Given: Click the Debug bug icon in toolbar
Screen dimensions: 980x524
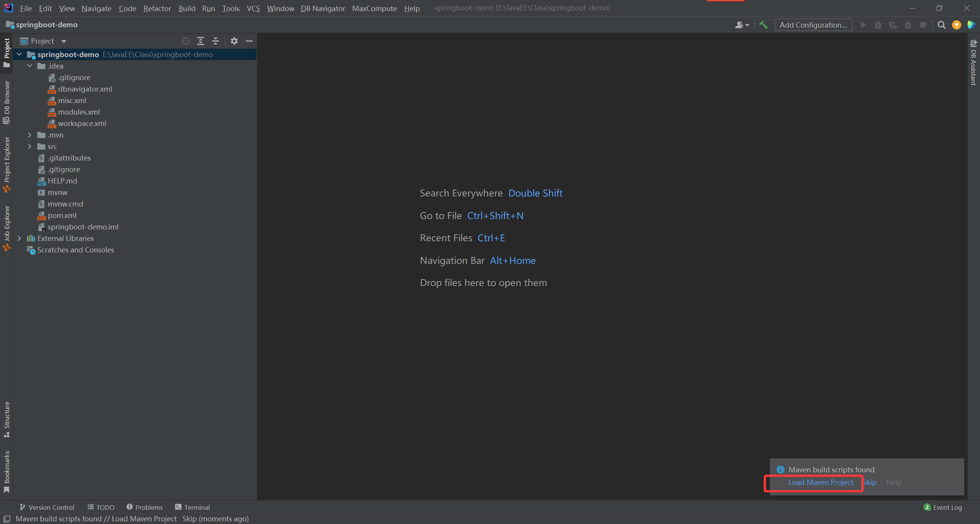Looking at the screenshot, I should coord(878,25).
